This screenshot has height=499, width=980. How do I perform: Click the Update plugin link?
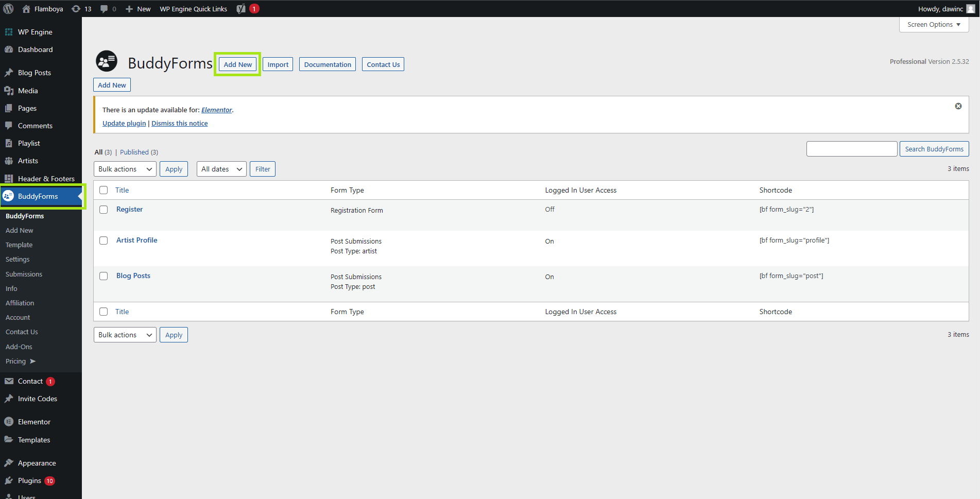(x=124, y=123)
